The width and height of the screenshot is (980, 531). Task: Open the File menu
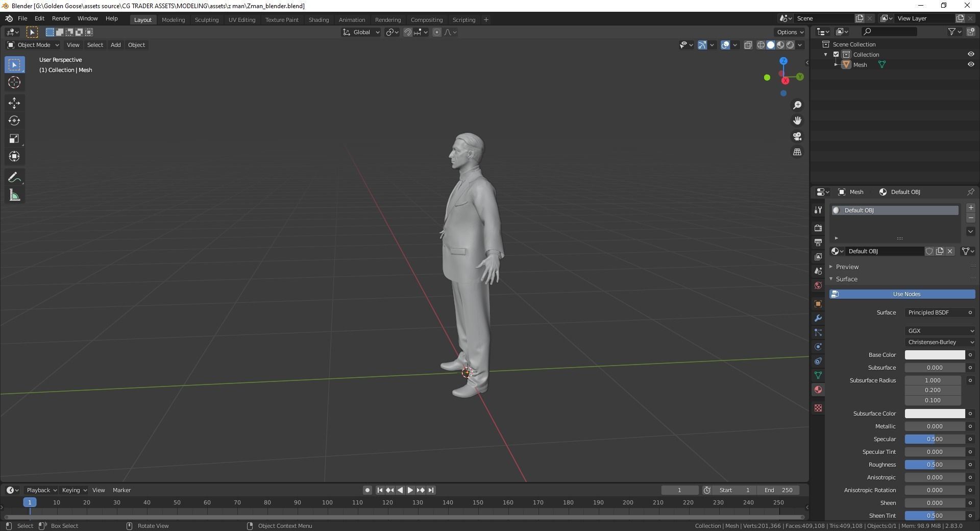click(22, 18)
